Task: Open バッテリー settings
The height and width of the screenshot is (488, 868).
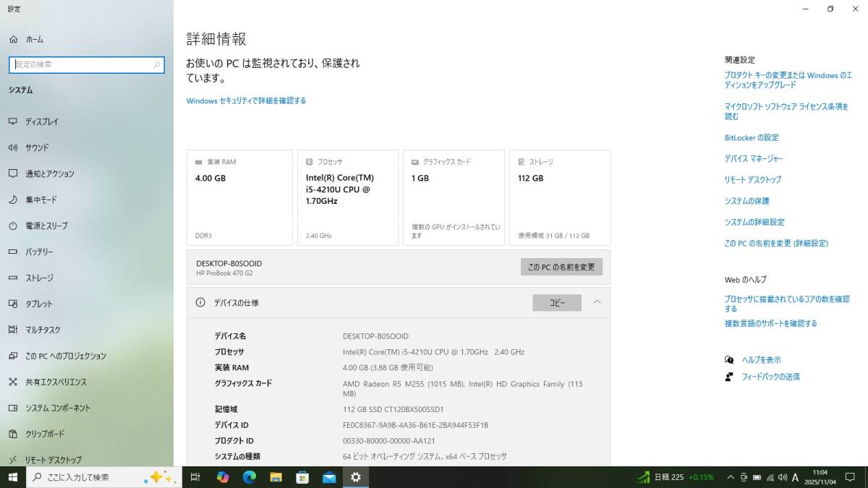Action: pyautogui.click(x=87, y=252)
